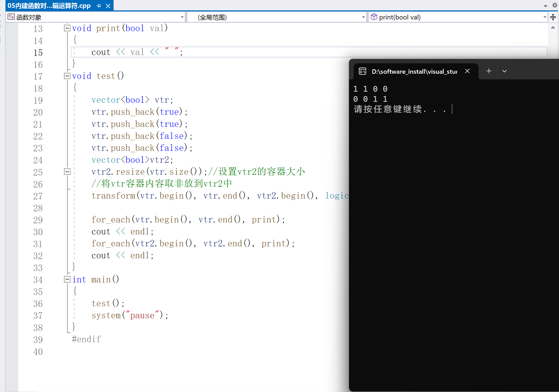
Task: Collapse the main function code block
Action: 67,279
